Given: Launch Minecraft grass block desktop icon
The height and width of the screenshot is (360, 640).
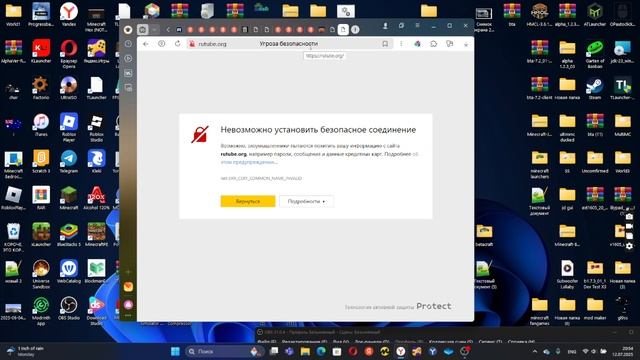Looking at the screenshot, I should click(69, 198).
